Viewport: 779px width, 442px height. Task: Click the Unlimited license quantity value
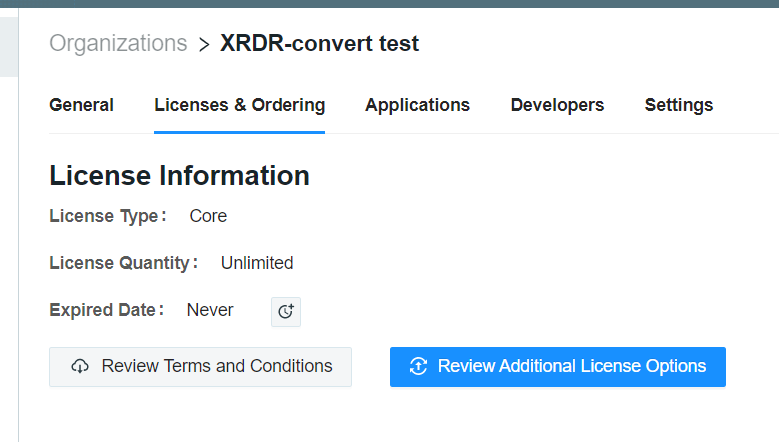257,263
